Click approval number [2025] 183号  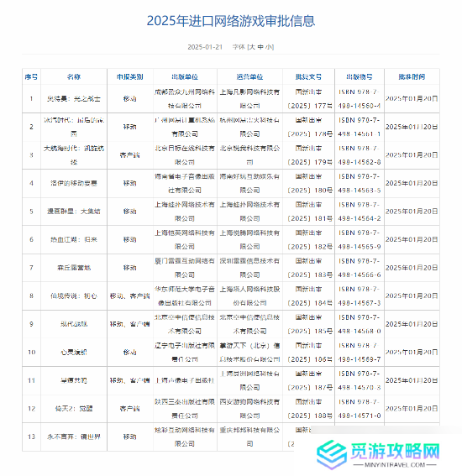(310, 275)
